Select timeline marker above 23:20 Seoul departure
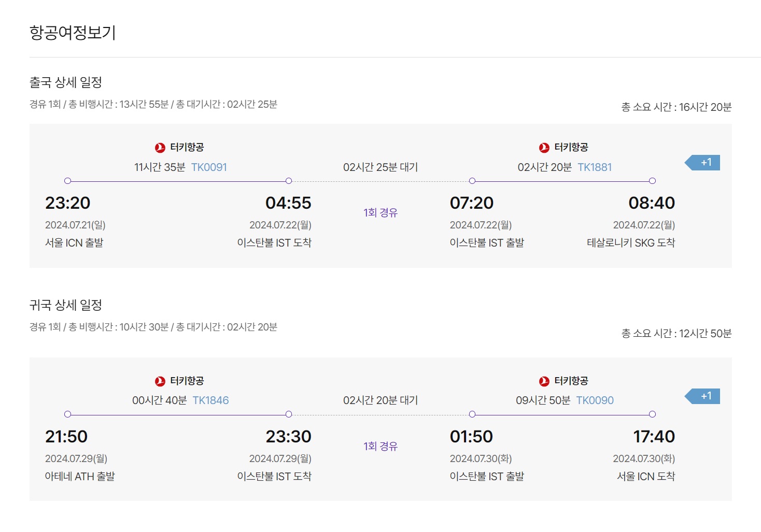Image resolution: width=761 pixels, height=532 pixels. pyautogui.click(x=67, y=181)
